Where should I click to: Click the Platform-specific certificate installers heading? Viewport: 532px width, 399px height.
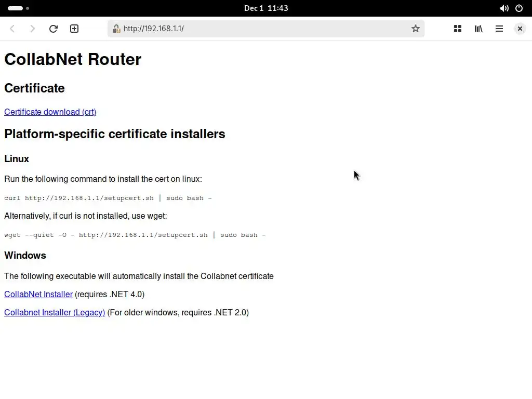[x=115, y=134]
